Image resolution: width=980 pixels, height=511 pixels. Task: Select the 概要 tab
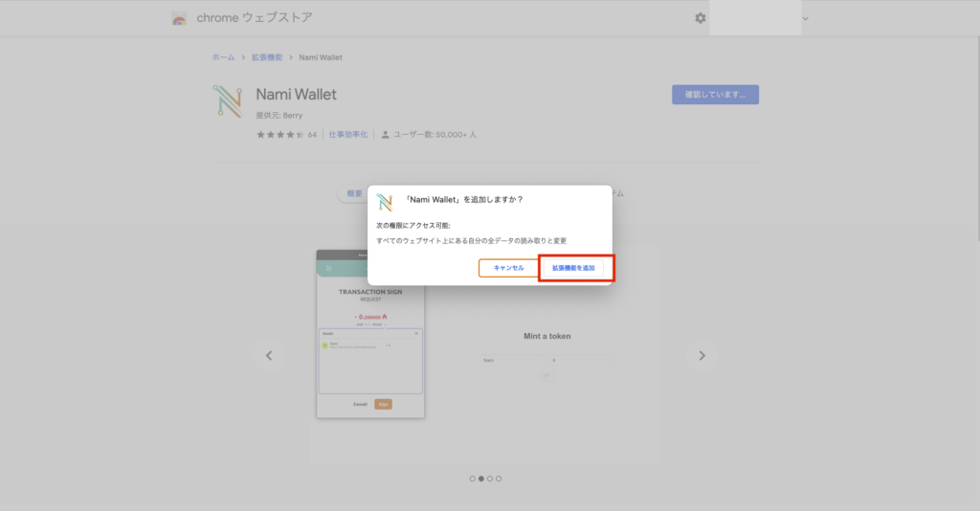[x=354, y=193]
